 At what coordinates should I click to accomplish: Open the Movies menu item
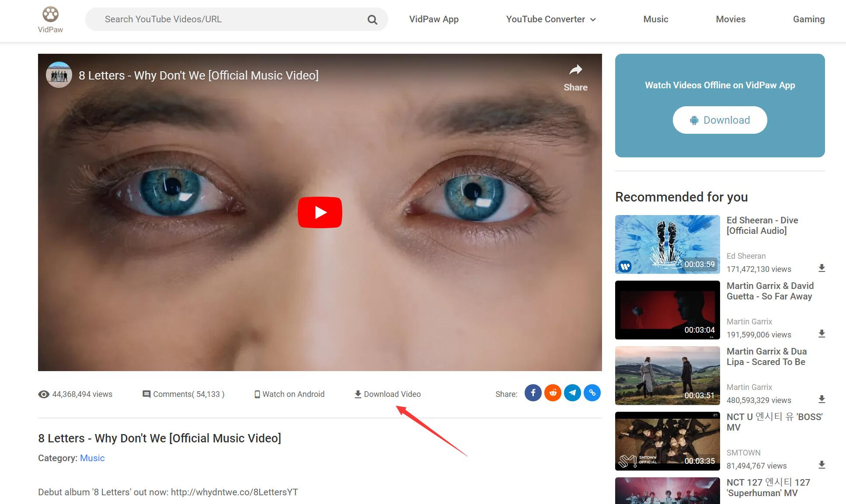(x=731, y=19)
